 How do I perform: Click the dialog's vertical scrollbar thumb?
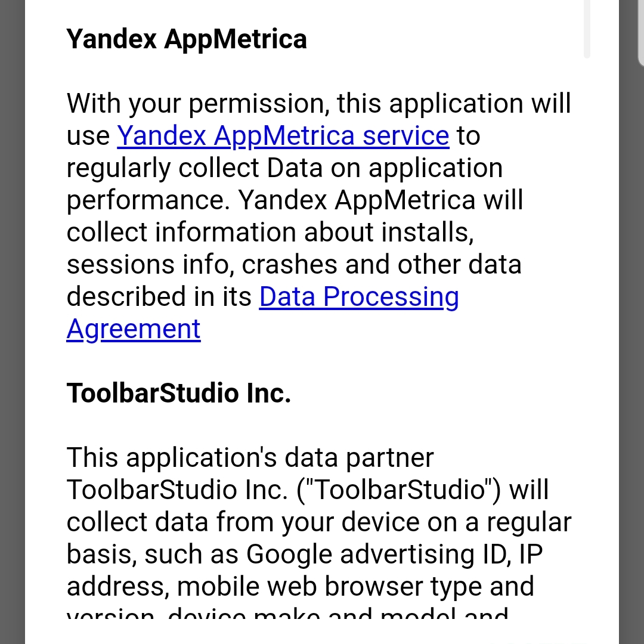coord(587,29)
